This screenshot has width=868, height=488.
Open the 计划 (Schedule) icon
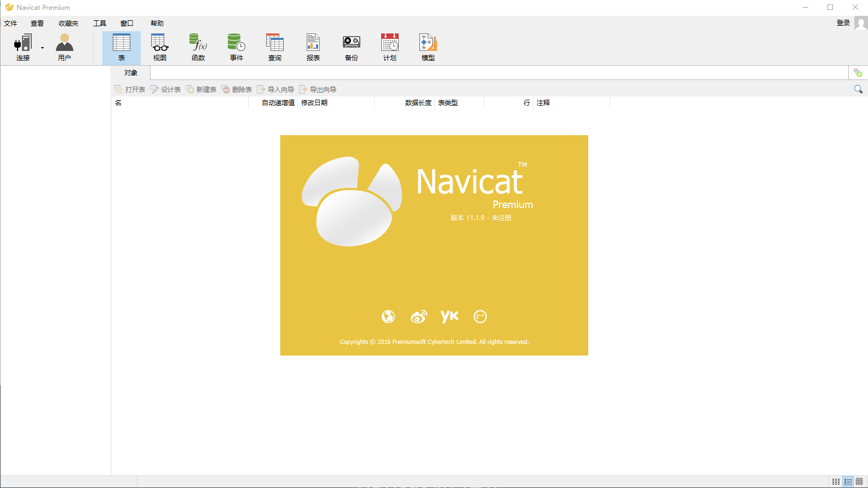390,48
